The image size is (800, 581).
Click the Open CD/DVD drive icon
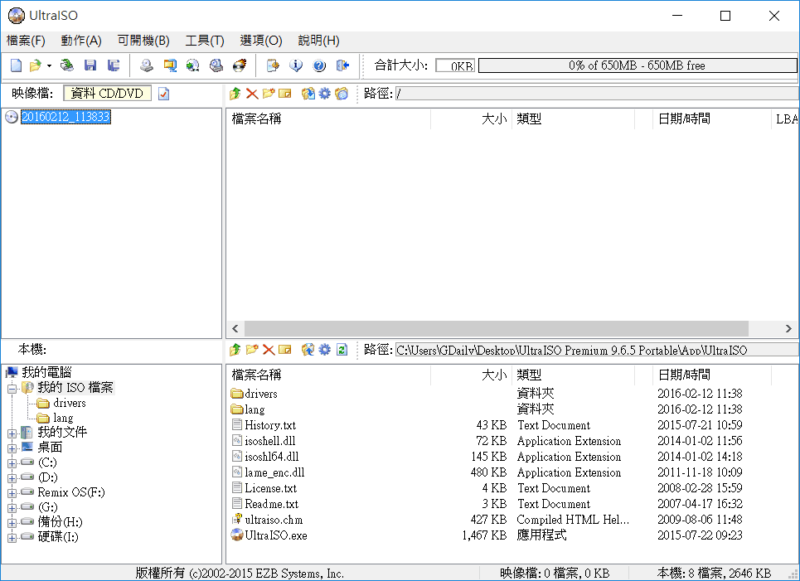67,65
